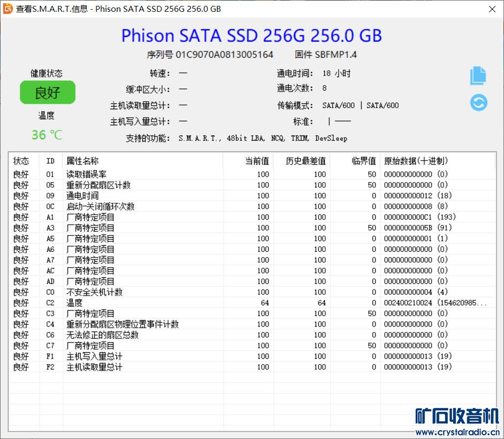Click the firmware text SBFMP1.4

[336, 55]
